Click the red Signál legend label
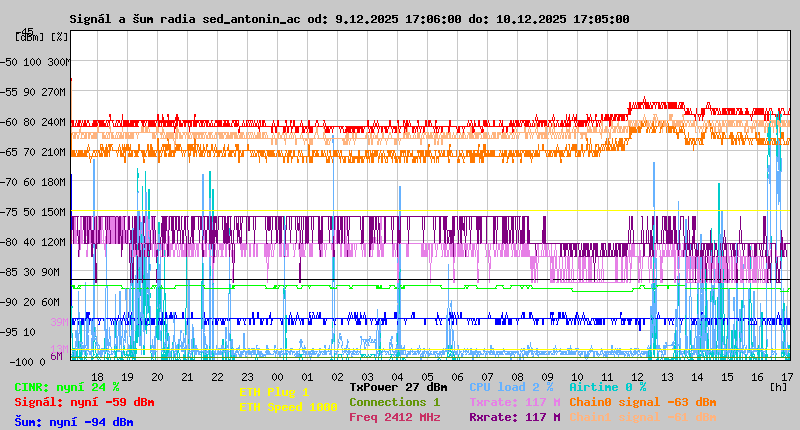This screenshot has width=800, height=430. [x=84, y=402]
